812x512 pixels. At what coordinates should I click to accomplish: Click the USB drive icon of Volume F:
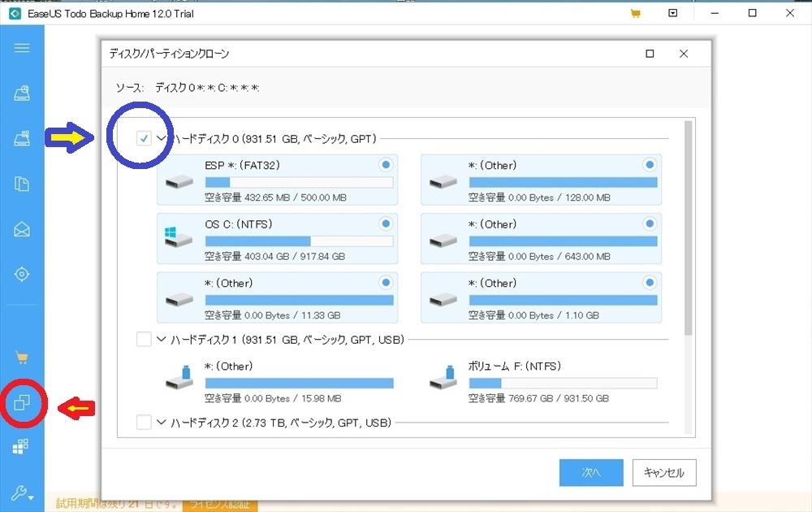tap(443, 377)
